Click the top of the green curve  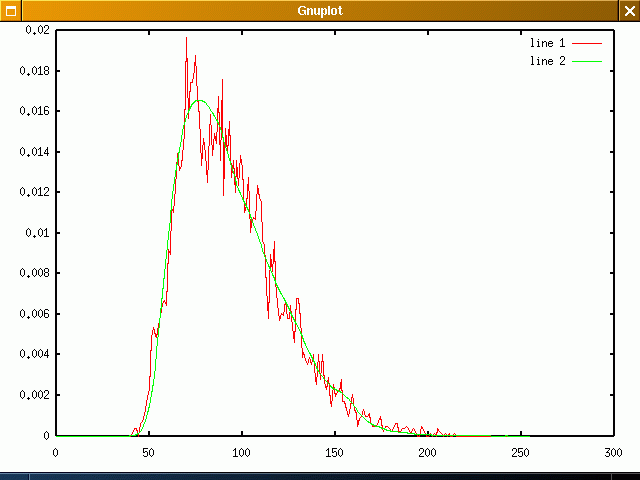(x=198, y=100)
